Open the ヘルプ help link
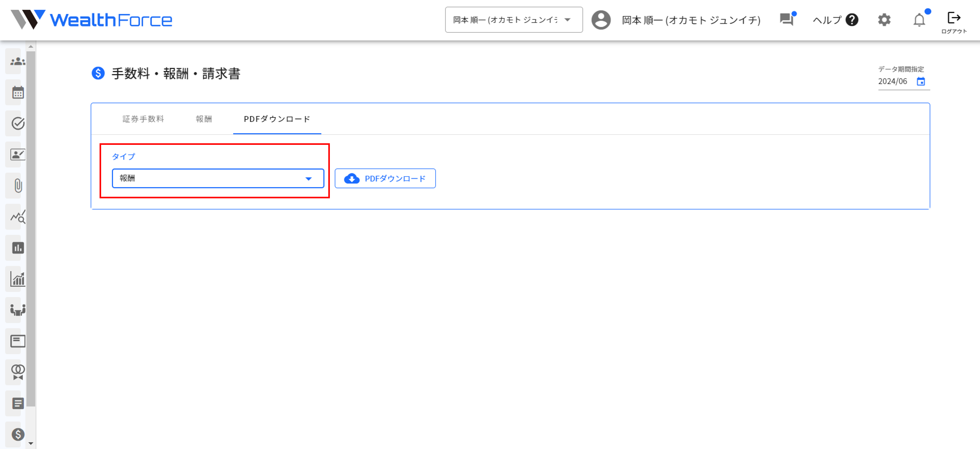This screenshot has height=449, width=980. click(x=835, y=20)
